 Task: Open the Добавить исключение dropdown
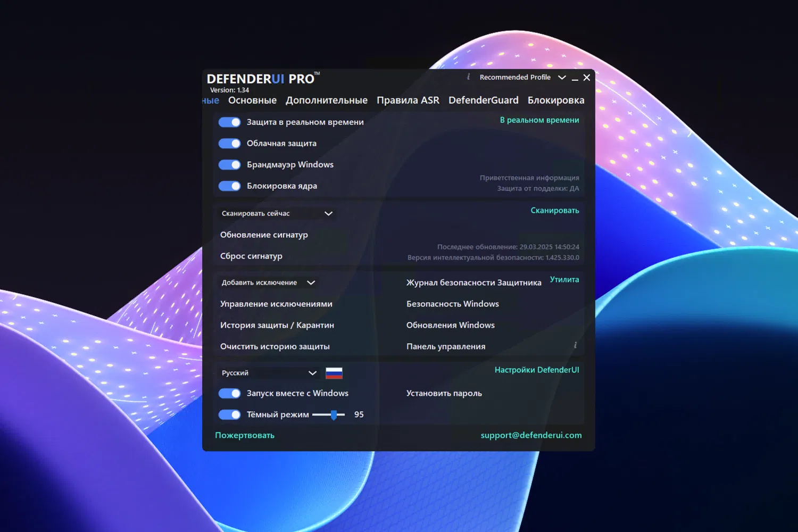tap(268, 282)
